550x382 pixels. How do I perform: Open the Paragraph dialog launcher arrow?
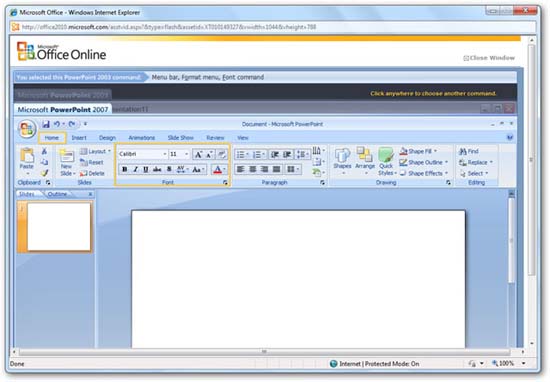click(x=322, y=183)
